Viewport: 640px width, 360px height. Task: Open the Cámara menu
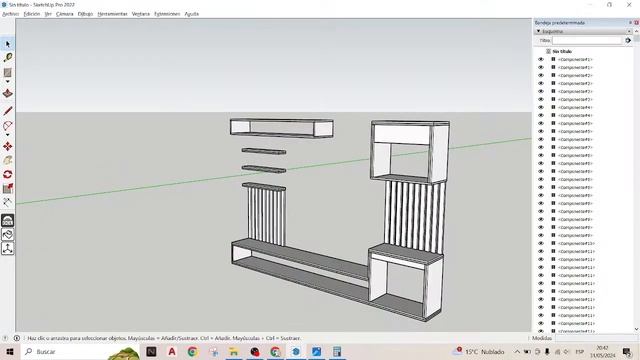(x=64, y=14)
